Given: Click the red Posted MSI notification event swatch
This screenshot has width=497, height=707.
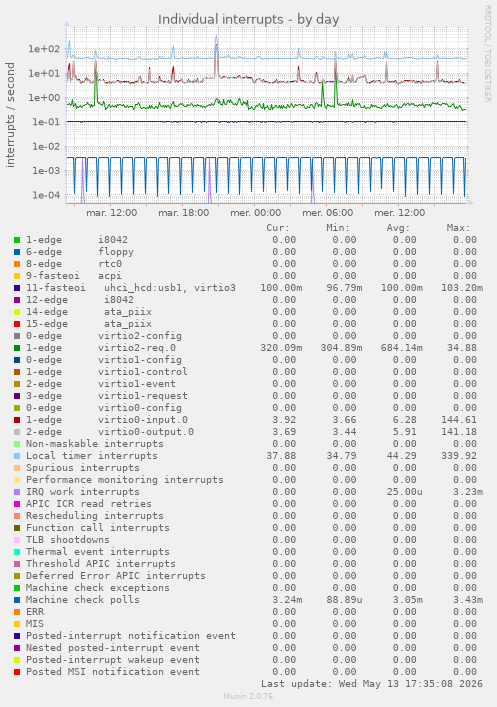Looking at the screenshot, I should (x=17, y=672).
